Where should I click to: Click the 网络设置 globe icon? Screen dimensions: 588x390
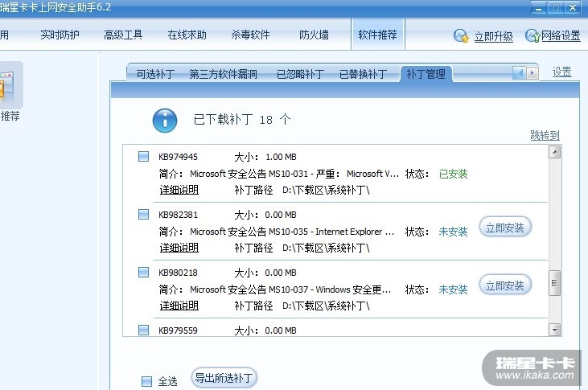pos(532,36)
